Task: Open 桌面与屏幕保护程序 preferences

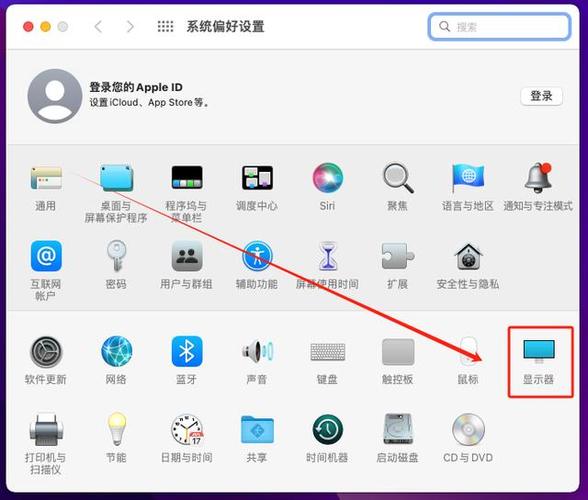Action: [x=116, y=178]
